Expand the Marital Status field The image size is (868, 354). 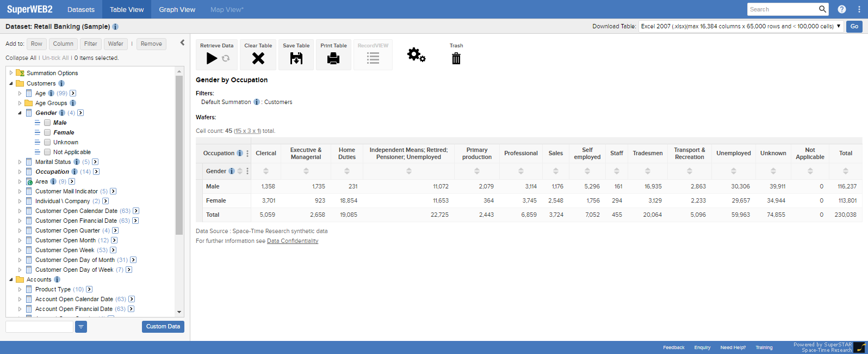pyautogui.click(x=20, y=162)
